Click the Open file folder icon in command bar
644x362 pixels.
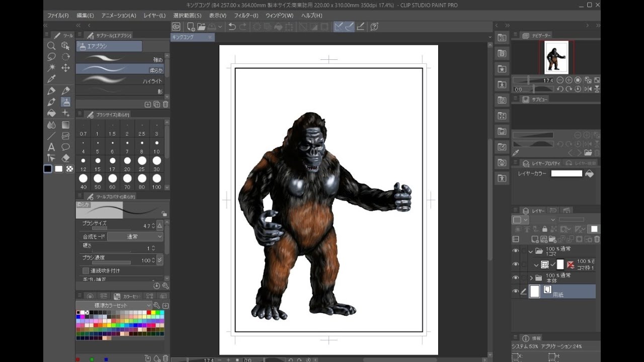click(201, 27)
